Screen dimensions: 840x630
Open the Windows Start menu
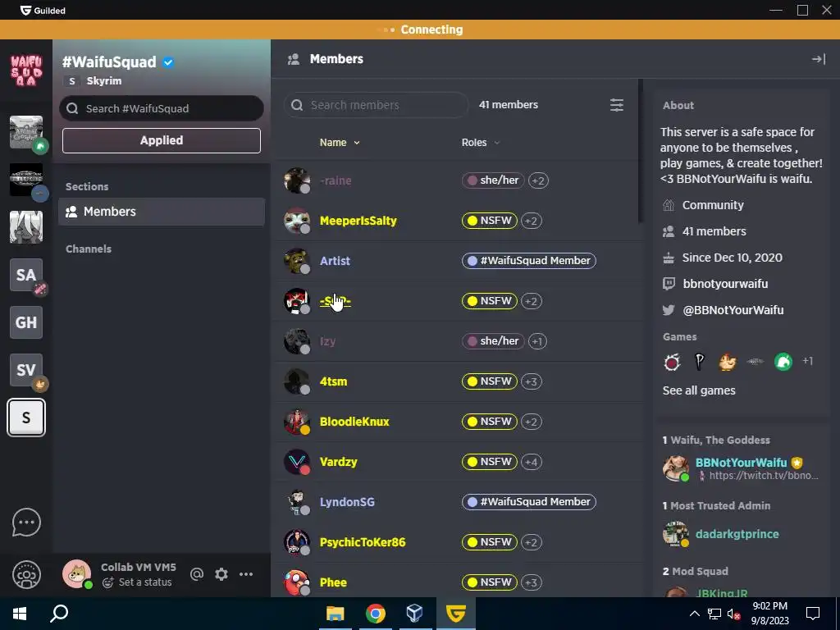[x=20, y=614]
